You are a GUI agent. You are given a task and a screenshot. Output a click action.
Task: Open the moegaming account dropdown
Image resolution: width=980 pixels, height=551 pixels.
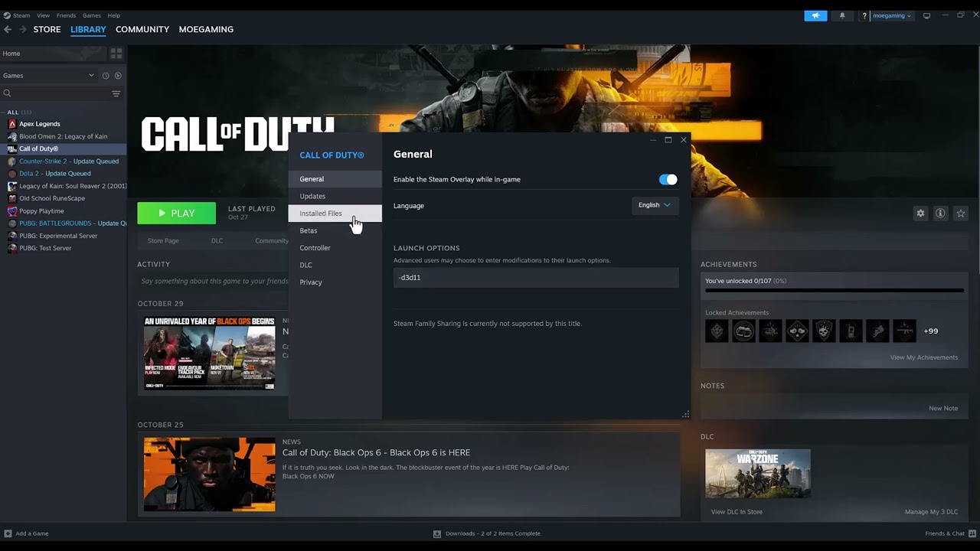[x=892, y=15]
